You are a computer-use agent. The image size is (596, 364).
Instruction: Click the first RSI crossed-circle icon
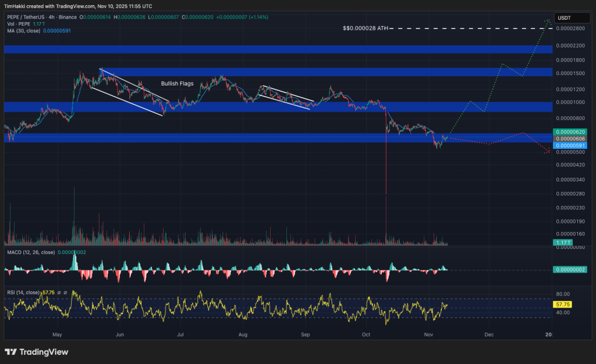(x=58, y=292)
